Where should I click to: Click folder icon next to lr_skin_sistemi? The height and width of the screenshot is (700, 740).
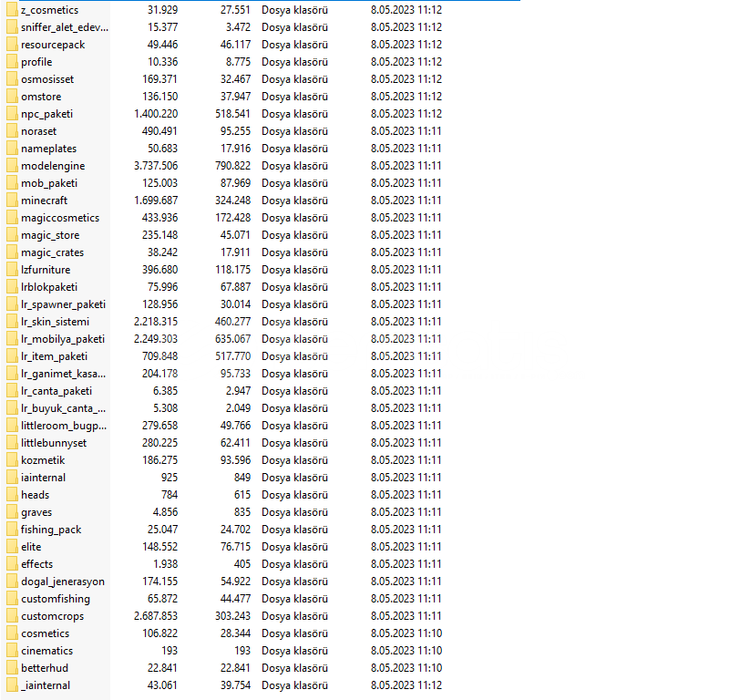tap(12, 322)
